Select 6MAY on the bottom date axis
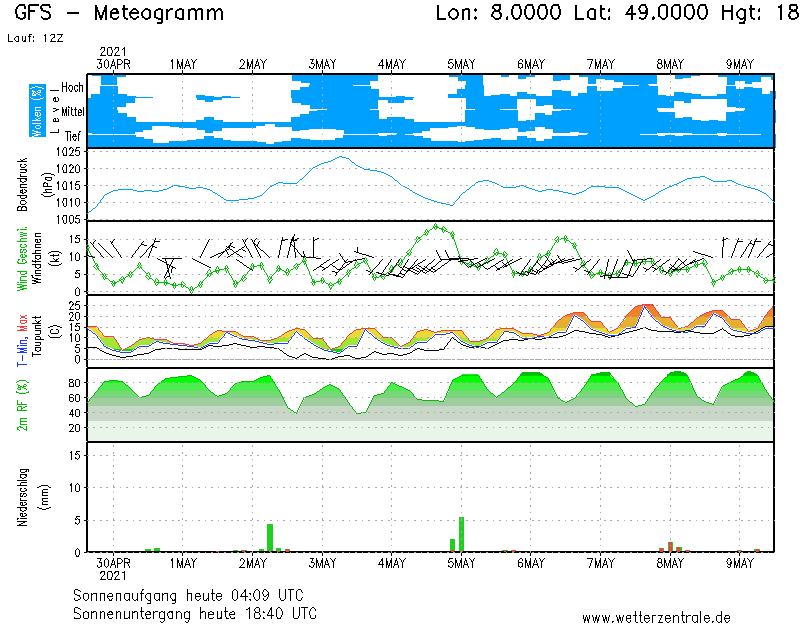Image resolution: width=800 pixels, height=625 pixels. (x=530, y=563)
